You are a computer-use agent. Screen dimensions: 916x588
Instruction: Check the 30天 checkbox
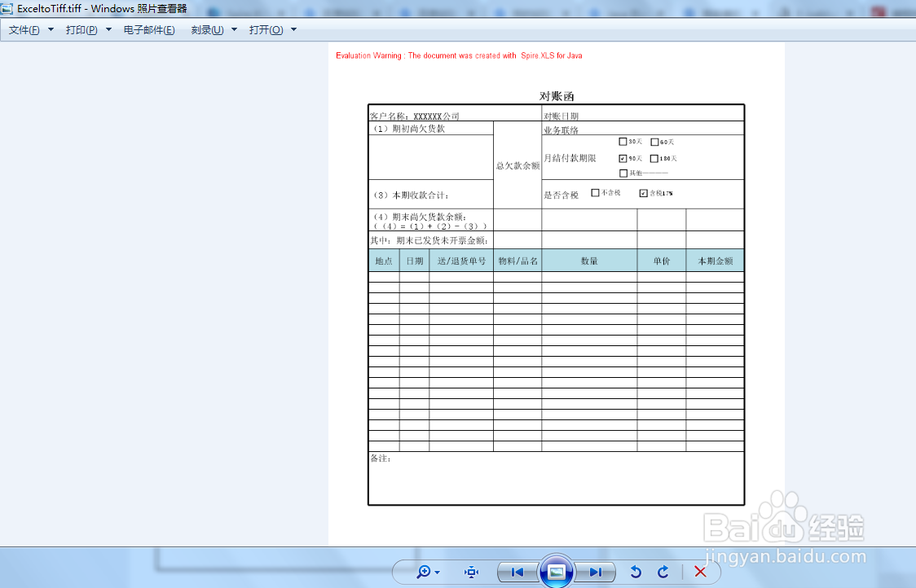(621, 141)
